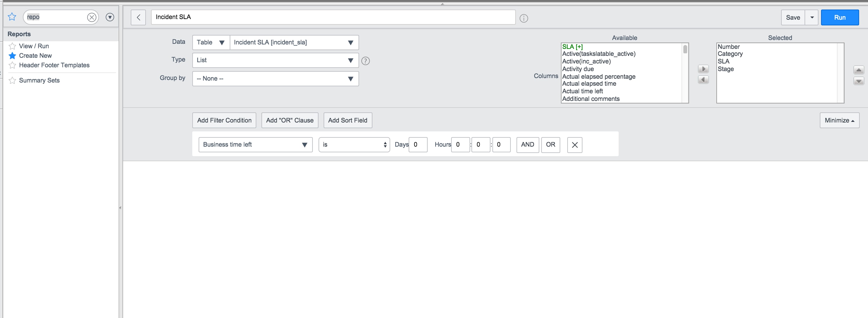Open the Group by dropdown
The height and width of the screenshot is (318, 868).
[x=275, y=79]
